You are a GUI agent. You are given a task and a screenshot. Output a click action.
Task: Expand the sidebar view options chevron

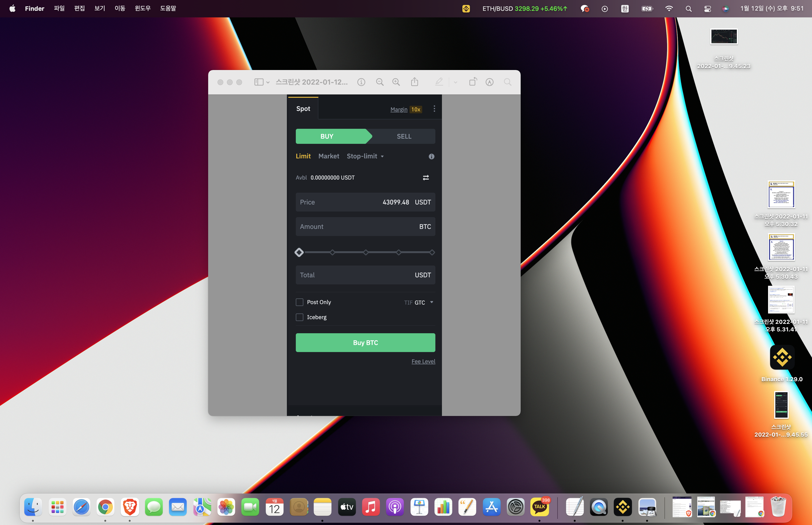pos(268,82)
